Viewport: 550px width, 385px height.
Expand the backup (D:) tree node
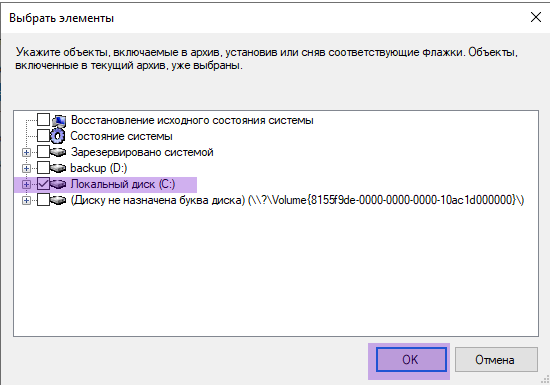[26, 169]
